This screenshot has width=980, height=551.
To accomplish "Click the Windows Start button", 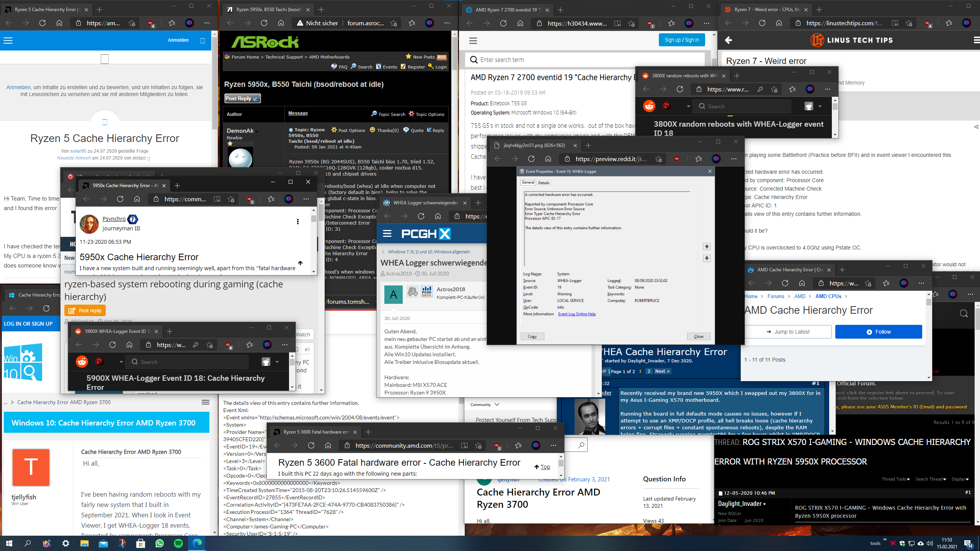I will (9, 543).
